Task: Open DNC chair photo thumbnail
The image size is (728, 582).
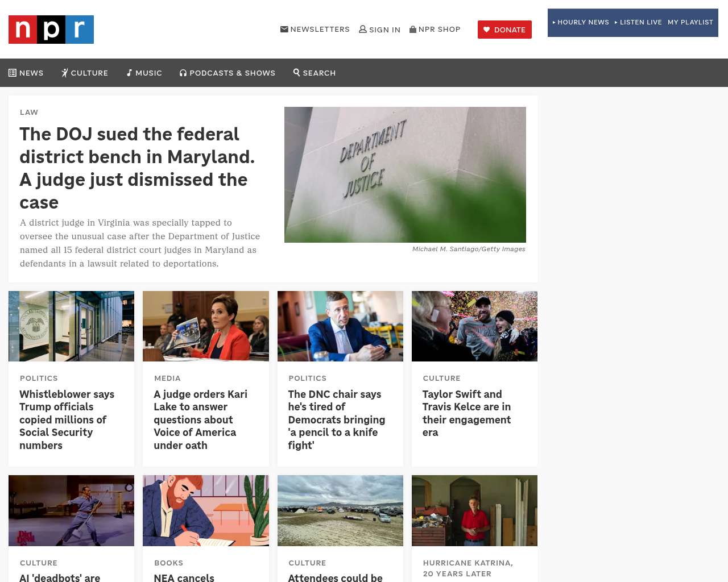Action: [340, 326]
